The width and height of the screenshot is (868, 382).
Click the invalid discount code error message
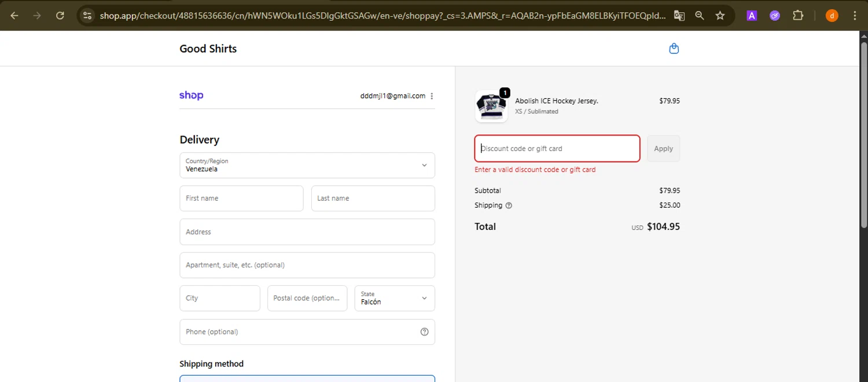coord(535,170)
